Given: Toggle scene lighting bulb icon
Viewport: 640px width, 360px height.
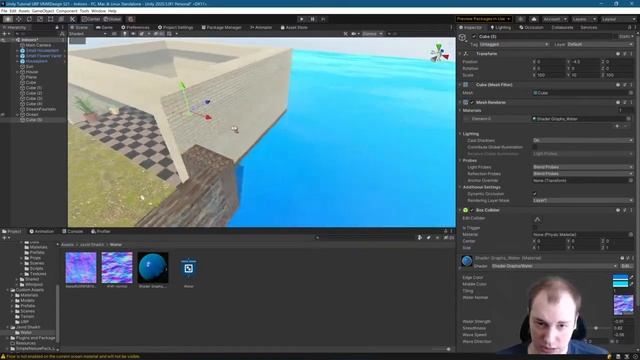Looking at the screenshot, I should 124,34.
